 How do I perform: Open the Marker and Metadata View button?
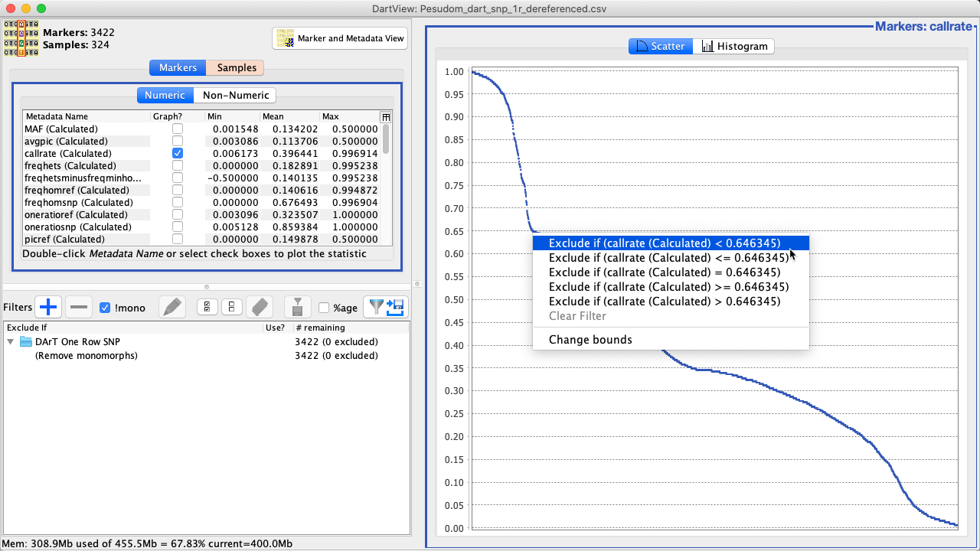(x=341, y=38)
